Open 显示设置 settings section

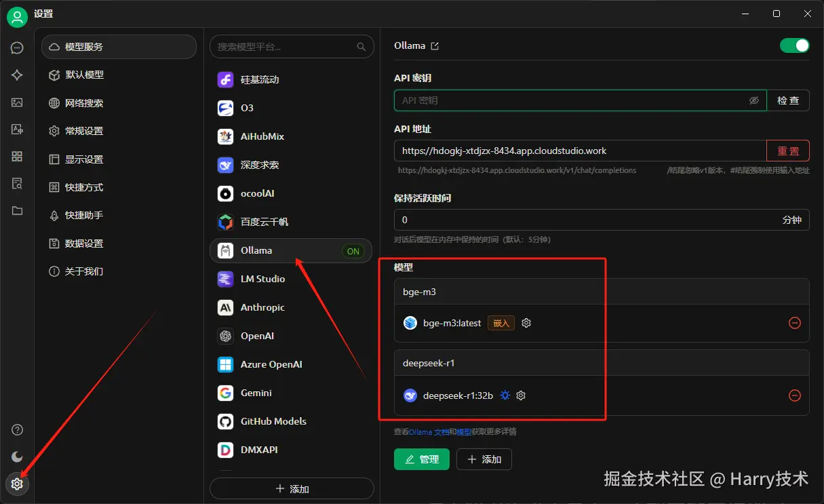[119, 159]
